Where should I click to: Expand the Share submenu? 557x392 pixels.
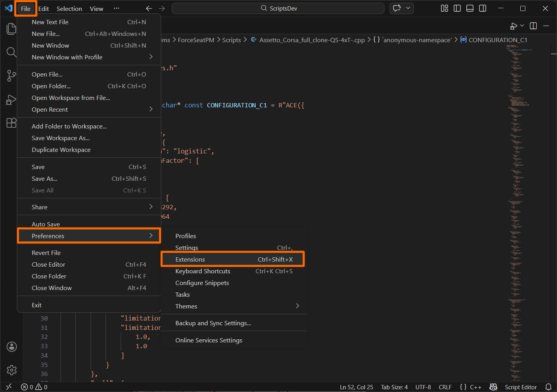[89, 207]
